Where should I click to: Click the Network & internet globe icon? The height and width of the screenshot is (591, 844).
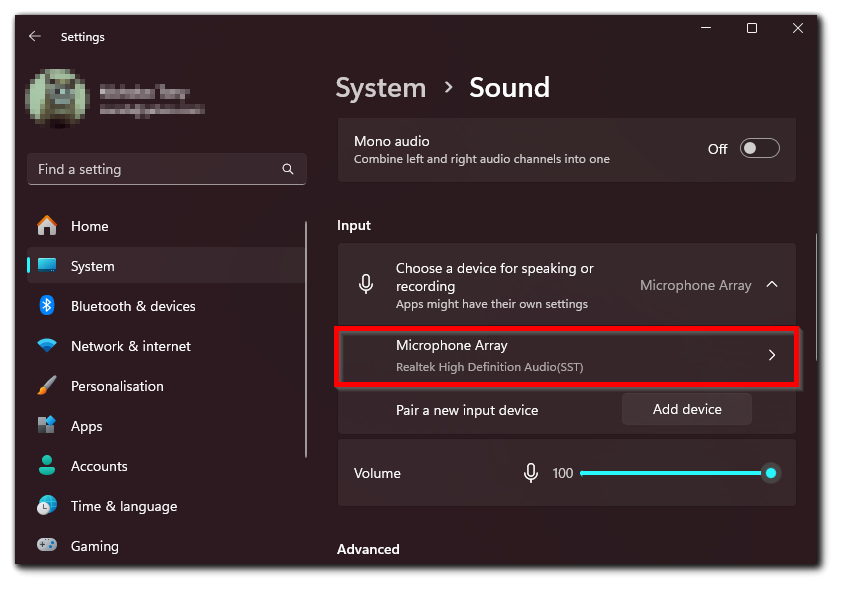[x=47, y=346]
